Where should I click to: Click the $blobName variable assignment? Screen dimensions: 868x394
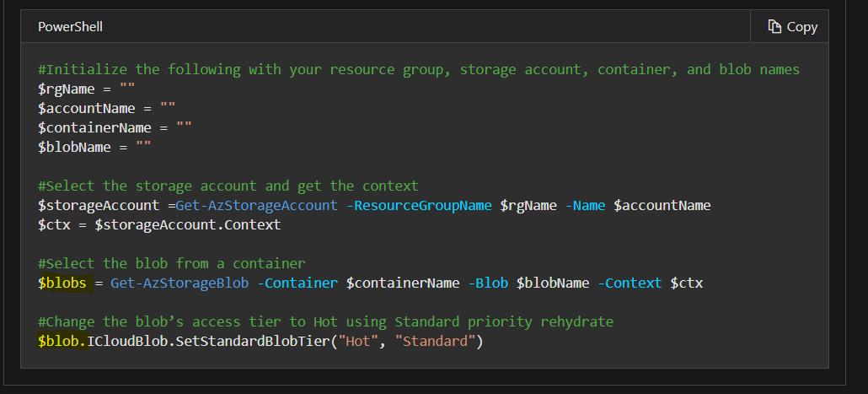[x=94, y=148]
